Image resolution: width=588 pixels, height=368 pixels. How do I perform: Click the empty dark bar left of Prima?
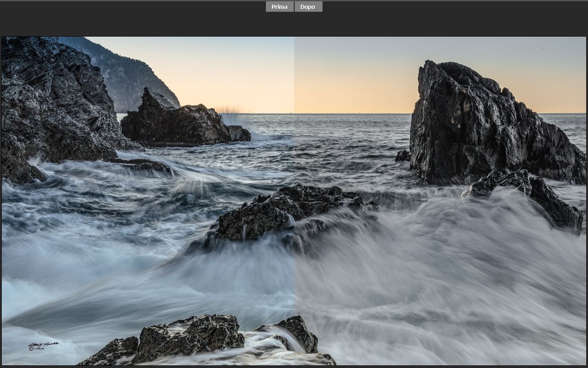pos(131,17)
